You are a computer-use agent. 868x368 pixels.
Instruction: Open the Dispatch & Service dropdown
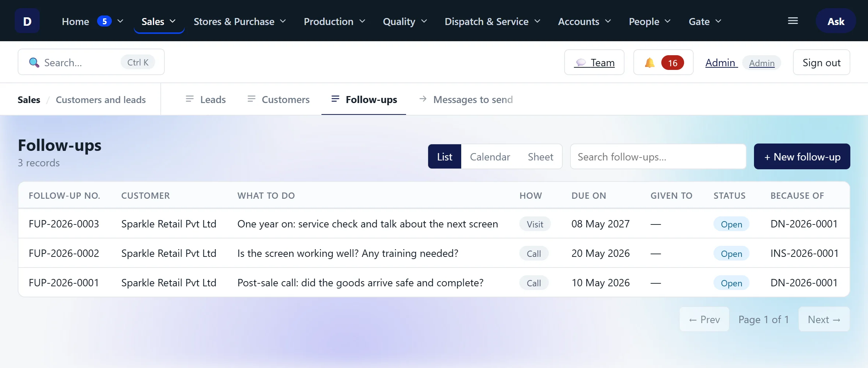tap(492, 21)
